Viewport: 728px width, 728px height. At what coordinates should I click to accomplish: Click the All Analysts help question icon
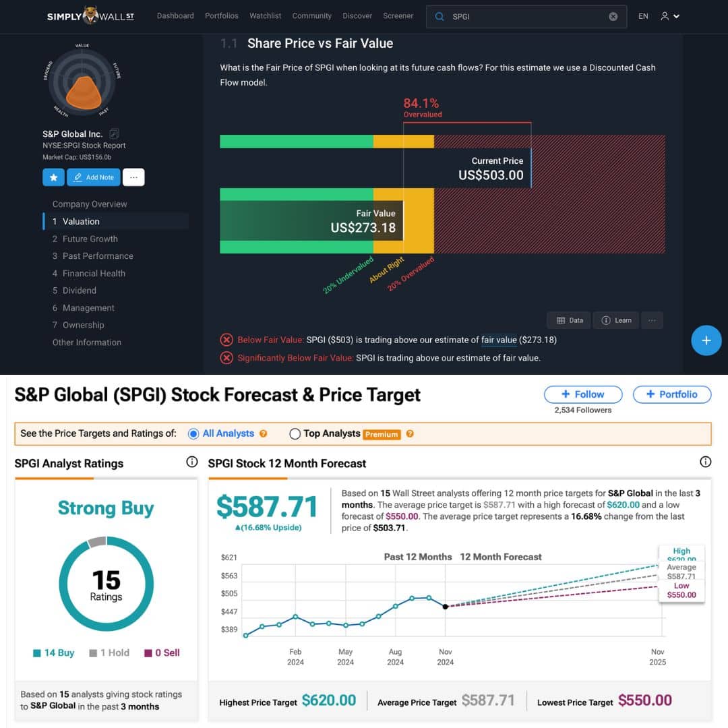(264, 433)
